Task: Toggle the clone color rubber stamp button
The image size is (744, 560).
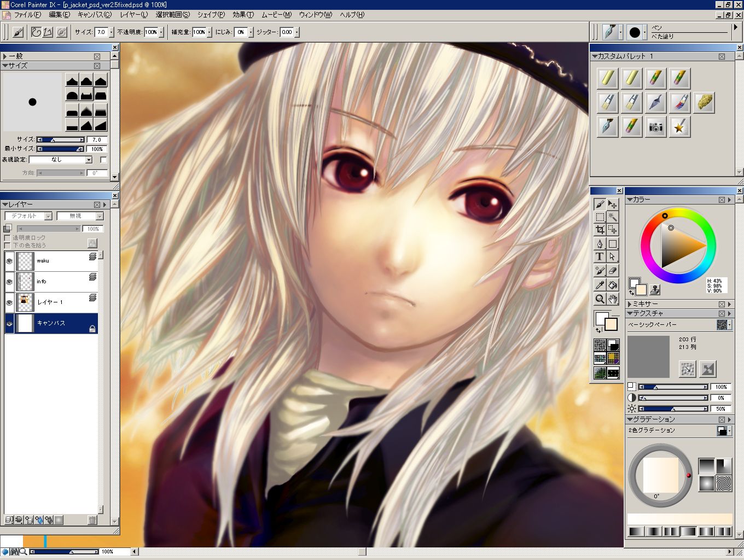Action: pos(655,289)
